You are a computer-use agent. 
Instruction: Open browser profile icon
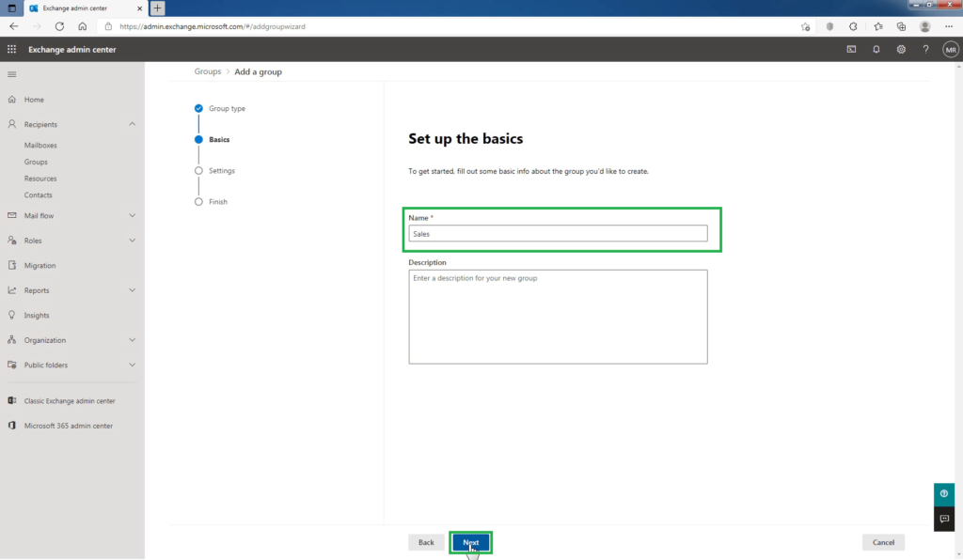925,26
